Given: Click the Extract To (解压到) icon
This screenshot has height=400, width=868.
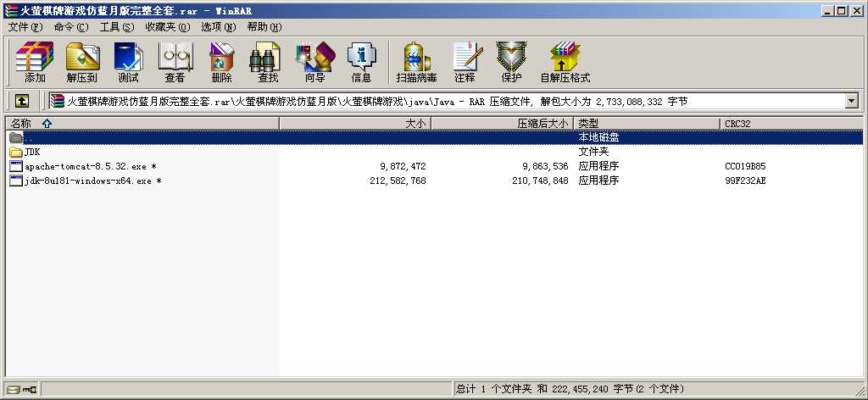Looking at the screenshot, I should click(x=82, y=62).
